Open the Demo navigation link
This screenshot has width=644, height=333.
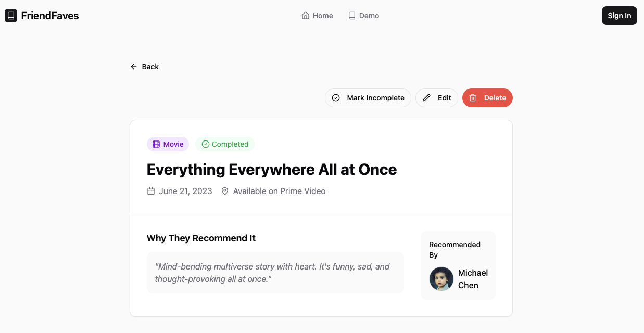[x=364, y=16]
